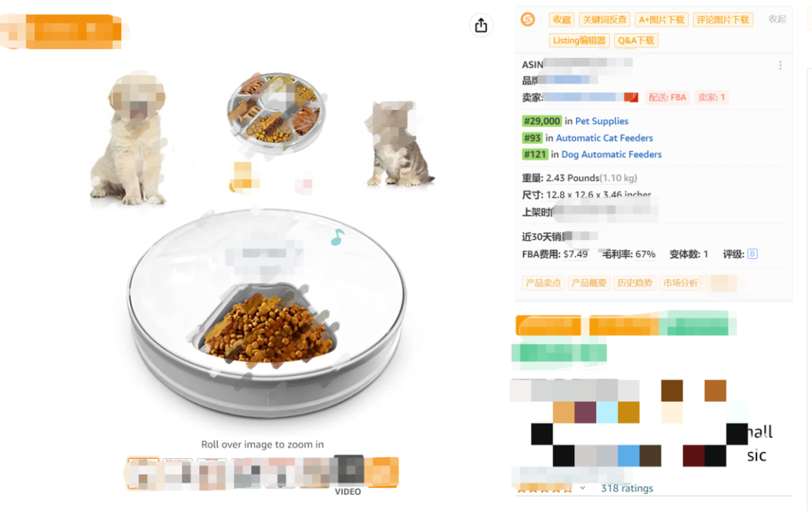812x511 pixels.
Task: Switch to the 历史趋势 tab
Action: (x=635, y=282)
